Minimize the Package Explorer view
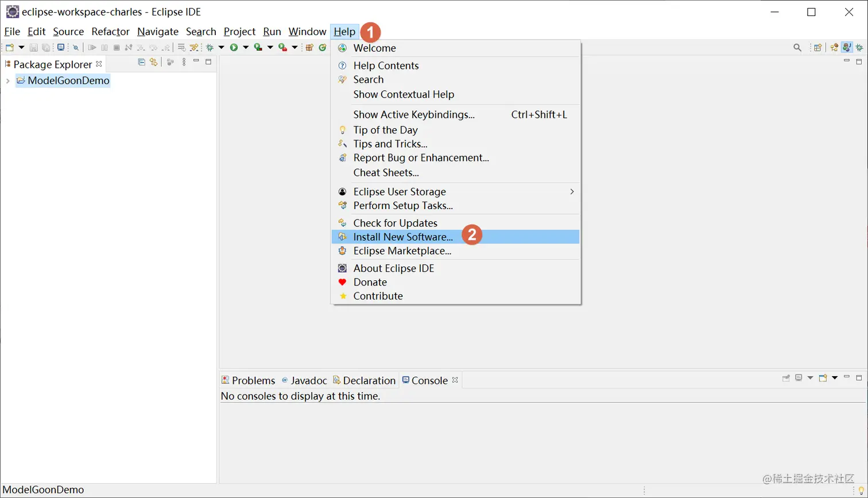The image size is (868, 498). click(x=196, y=61)
